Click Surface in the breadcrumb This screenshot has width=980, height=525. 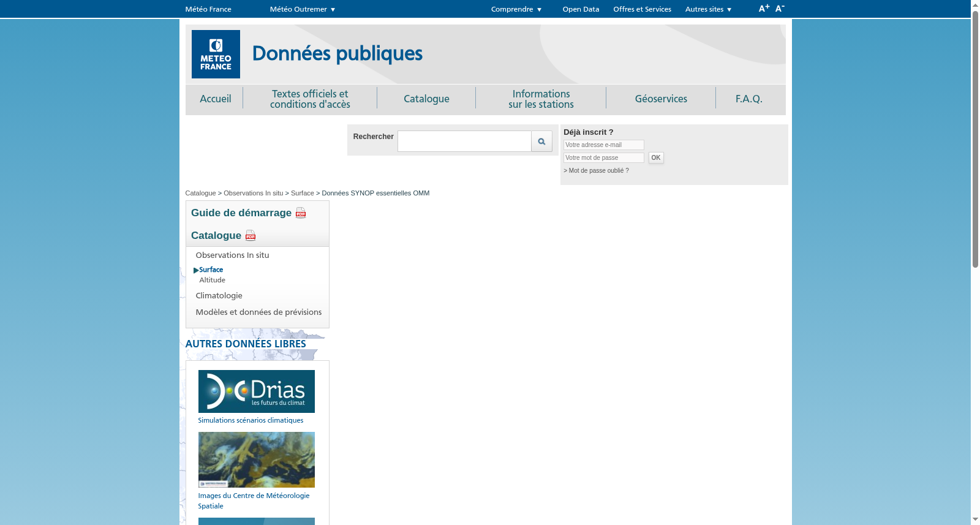pyautogui.click(x=303, y=193)
